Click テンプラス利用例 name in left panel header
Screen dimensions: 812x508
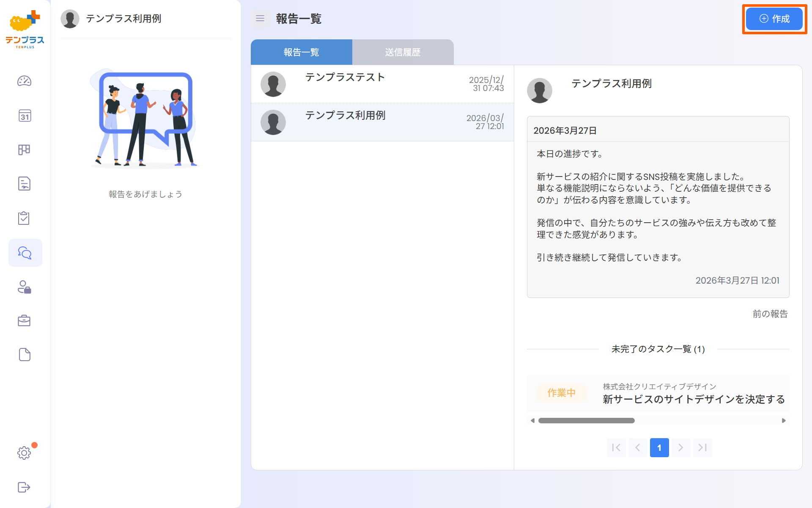tap(123, 19)
